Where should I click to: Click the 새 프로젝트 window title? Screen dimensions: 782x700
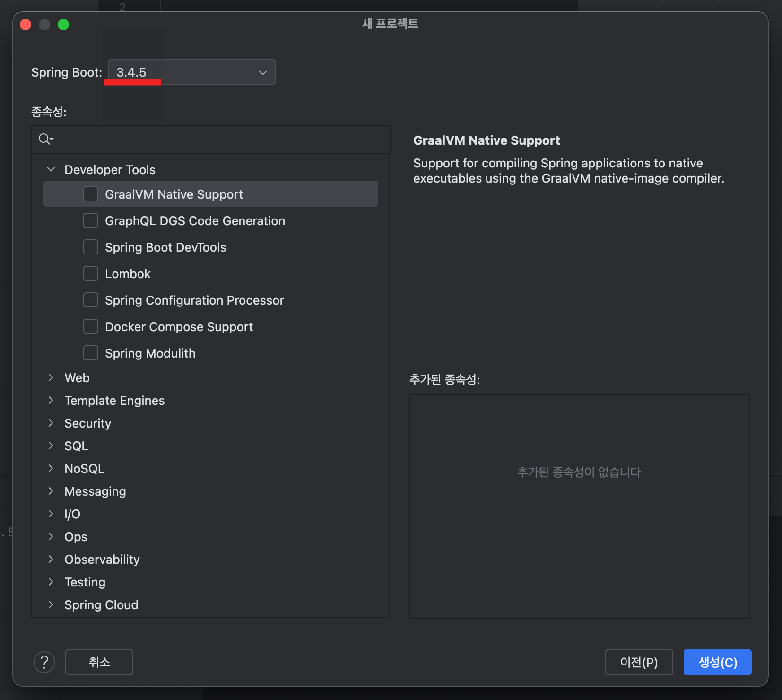pyautogui.click(x=390, y=24)
